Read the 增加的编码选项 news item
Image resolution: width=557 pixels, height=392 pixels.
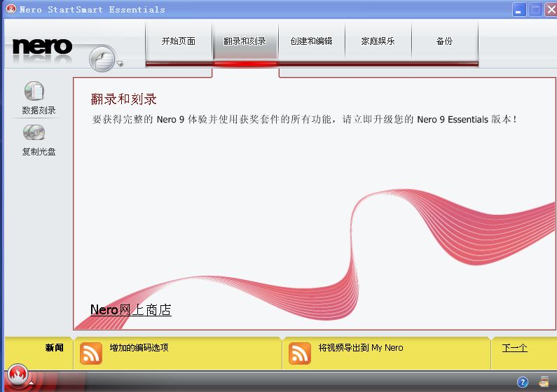point(139,348)
